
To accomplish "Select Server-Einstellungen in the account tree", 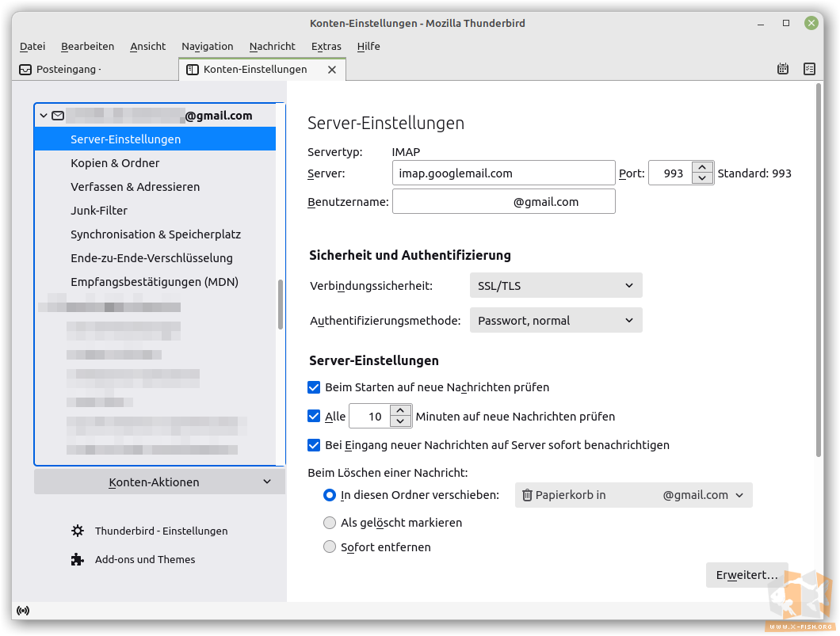I will (x=155, y=139).
